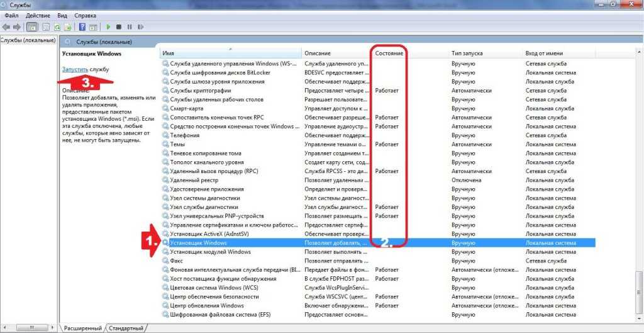This screenshot has height=333, width=644.
Task: Sort by the Имя column header
Action: click(x=230, y=54)
